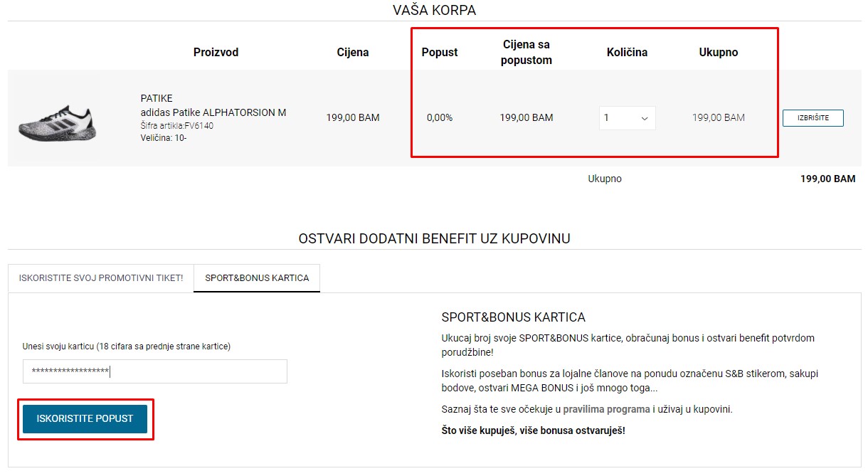
Task: Click the Što više kupuješ bold text
Action: click(533, 430)
